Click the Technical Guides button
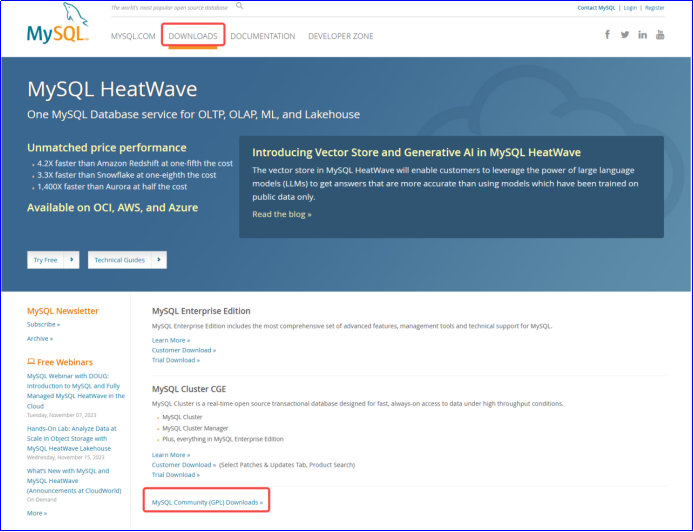 (x=127, y=260)
